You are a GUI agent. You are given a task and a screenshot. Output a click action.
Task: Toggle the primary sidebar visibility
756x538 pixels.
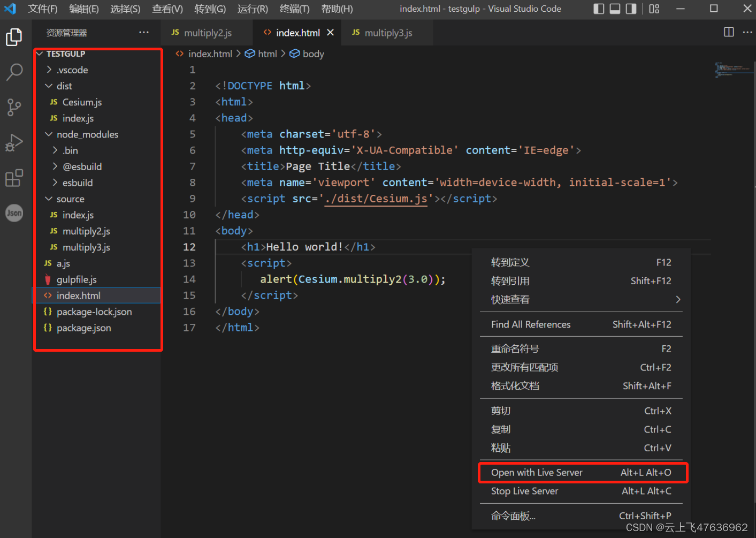click(x=598, y=9)
